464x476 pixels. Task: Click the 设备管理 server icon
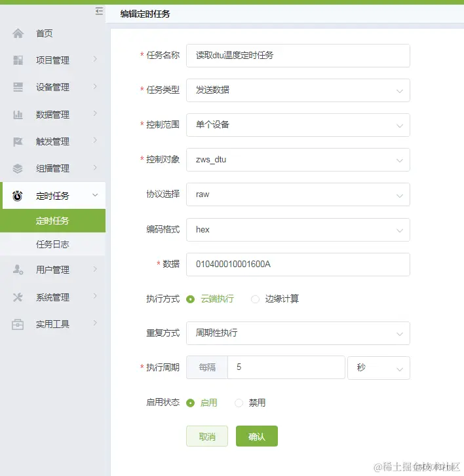point(18,87)
